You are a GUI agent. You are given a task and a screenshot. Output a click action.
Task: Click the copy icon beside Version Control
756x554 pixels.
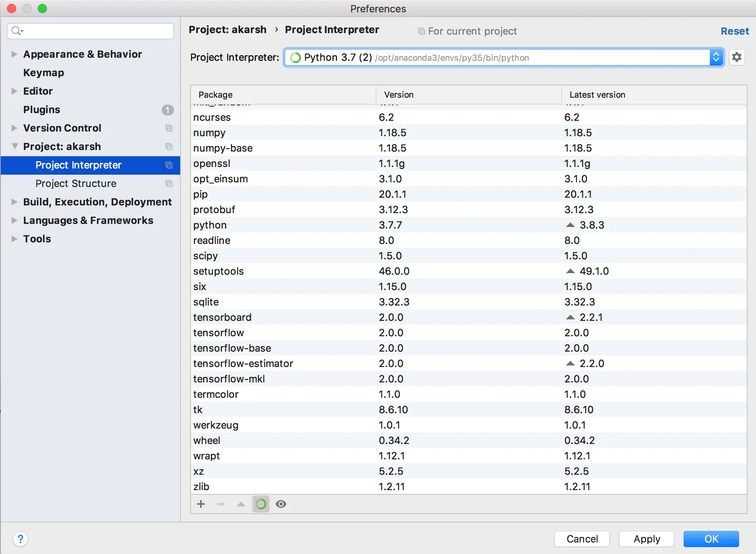[169, 128]
